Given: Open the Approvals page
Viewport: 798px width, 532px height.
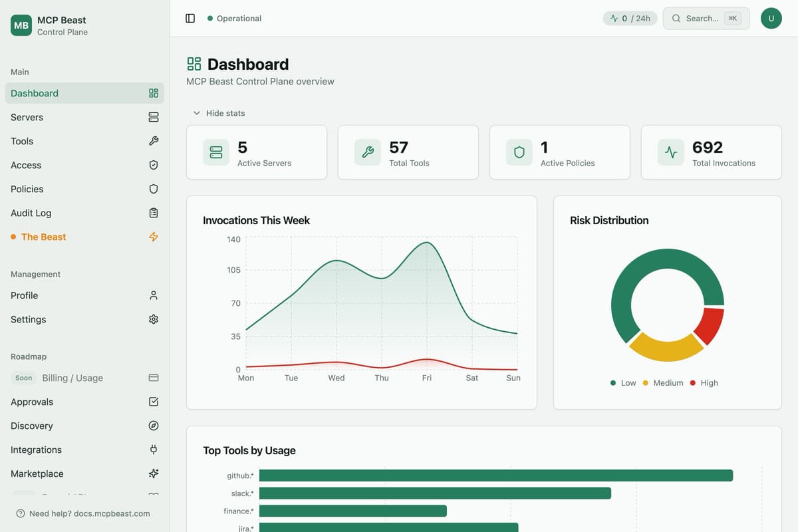Looking at the screenshot, I should coord(84,402).
